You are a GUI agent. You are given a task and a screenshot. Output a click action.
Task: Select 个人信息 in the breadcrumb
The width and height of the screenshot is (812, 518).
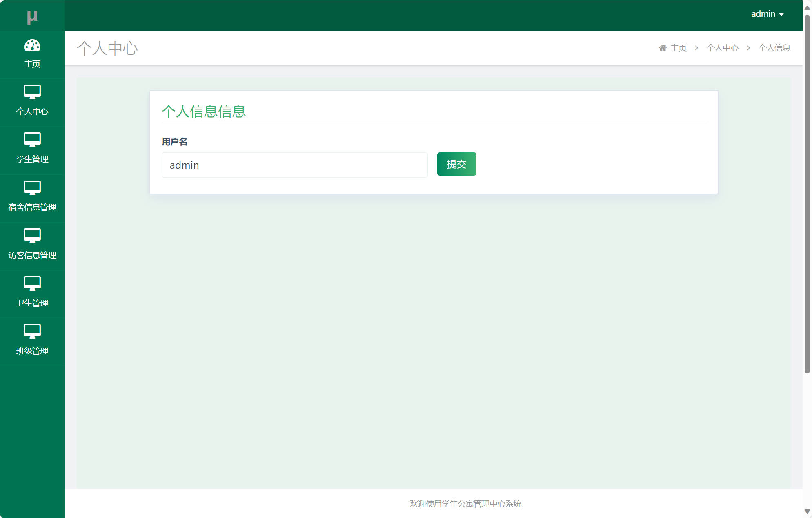[x=774, y=47]
